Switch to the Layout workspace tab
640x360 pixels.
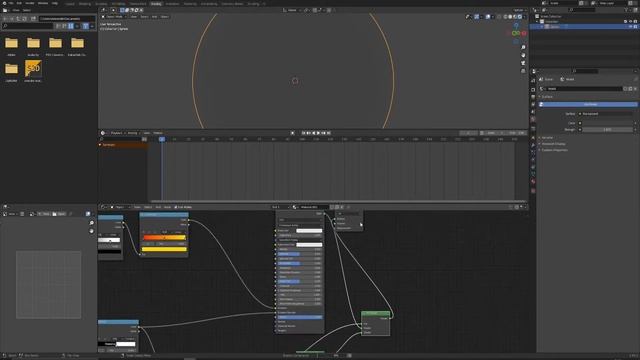(70, 4)
